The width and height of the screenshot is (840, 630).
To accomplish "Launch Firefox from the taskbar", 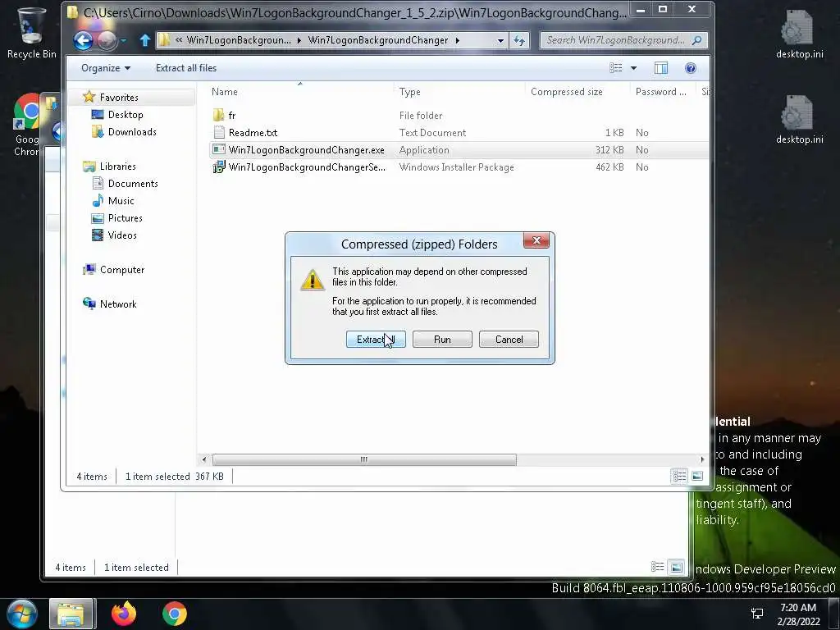I will tap(124, 614).
